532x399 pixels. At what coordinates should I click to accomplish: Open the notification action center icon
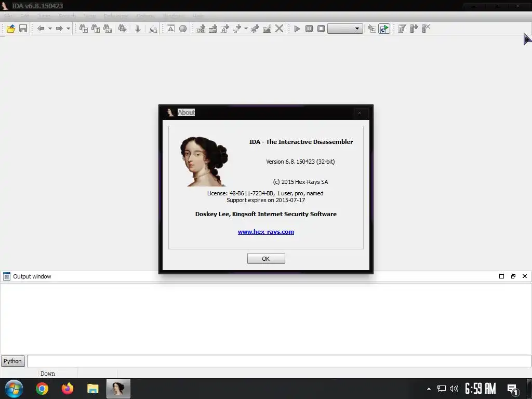(x=513, y=390)
